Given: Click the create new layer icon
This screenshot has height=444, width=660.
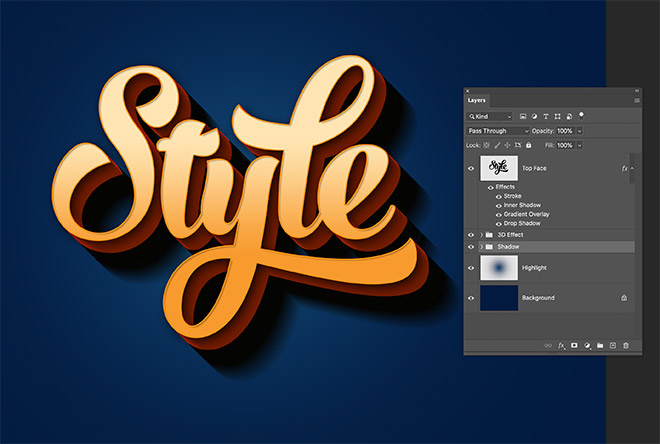Looking at the screenshot, I should tap(613, 345).
